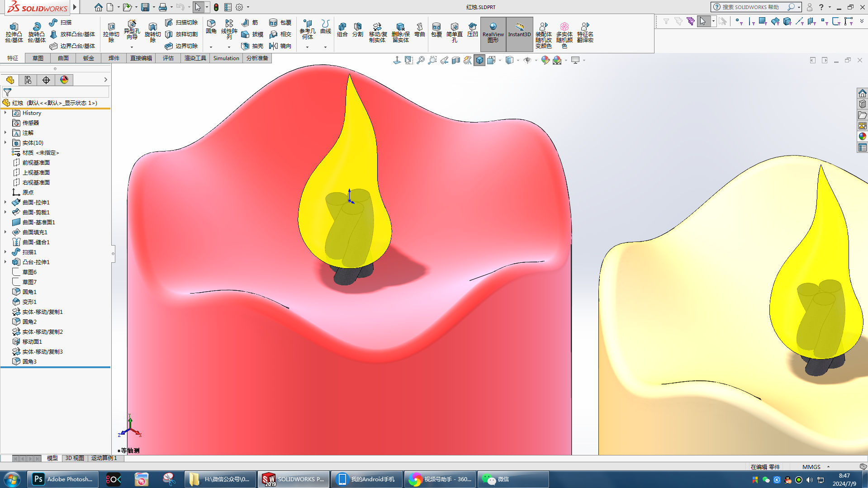Return to the previous view
Image resolution: width=868 pixels, height=488 pixels.
point(444,60)
